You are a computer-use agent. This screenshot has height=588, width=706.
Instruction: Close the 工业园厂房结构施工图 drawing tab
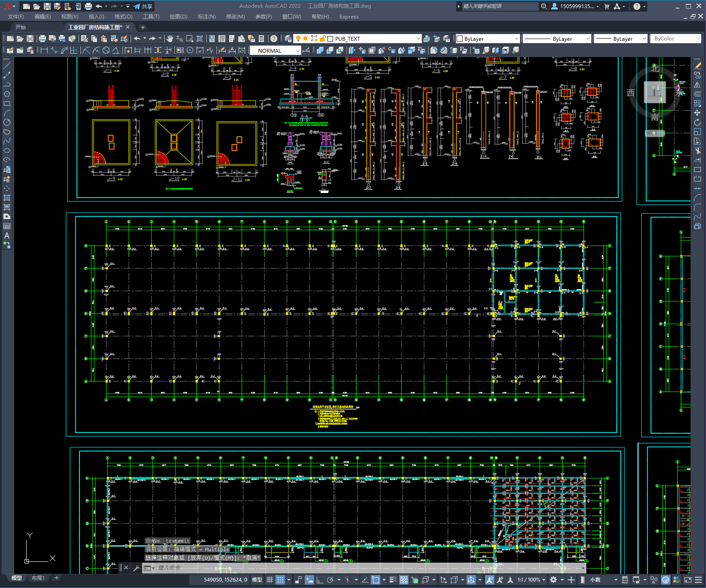pyautogui.click(x=128, y=27)
